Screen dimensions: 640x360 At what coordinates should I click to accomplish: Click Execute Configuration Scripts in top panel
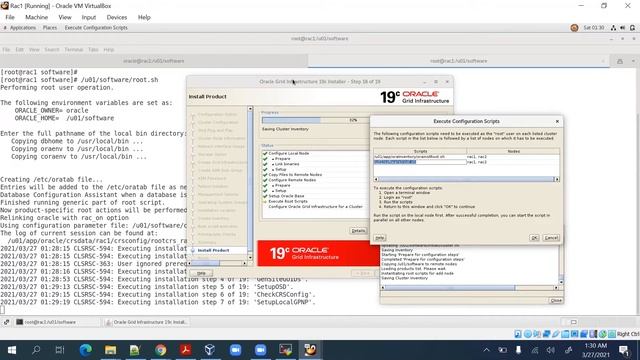(96, 28)
